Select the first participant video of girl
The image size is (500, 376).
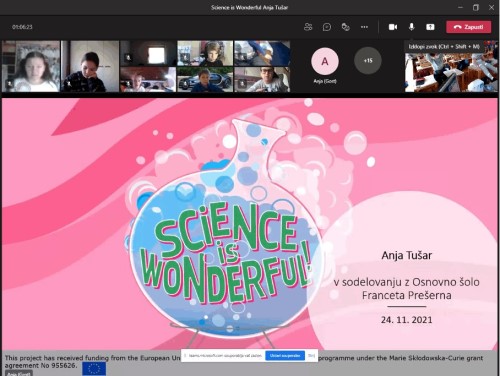point(31,66)
